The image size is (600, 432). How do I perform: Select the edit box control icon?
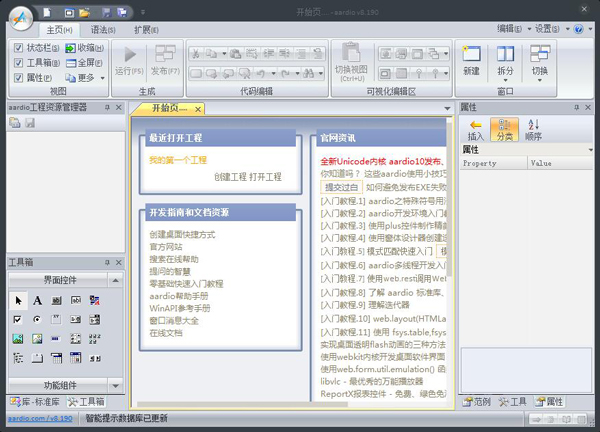tap(76, 301)
